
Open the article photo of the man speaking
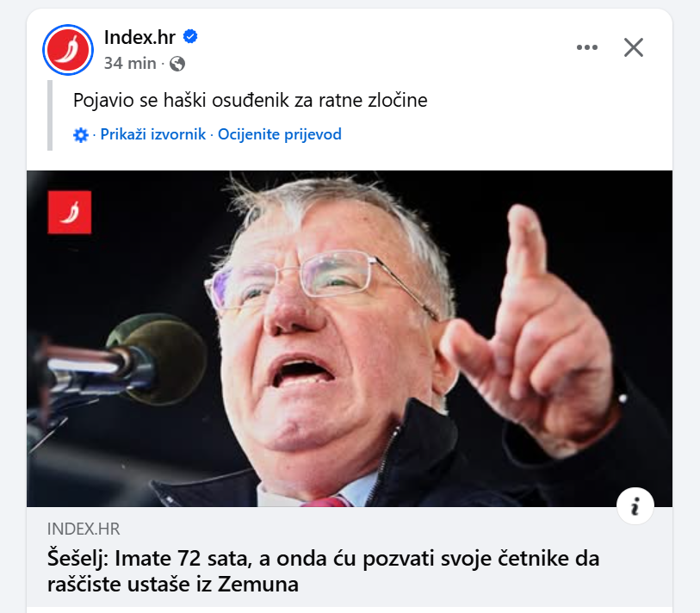click(350, 338)
